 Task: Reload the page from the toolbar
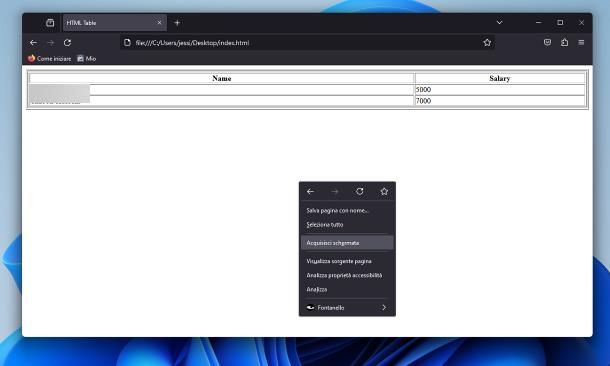[x=67, y=43]
